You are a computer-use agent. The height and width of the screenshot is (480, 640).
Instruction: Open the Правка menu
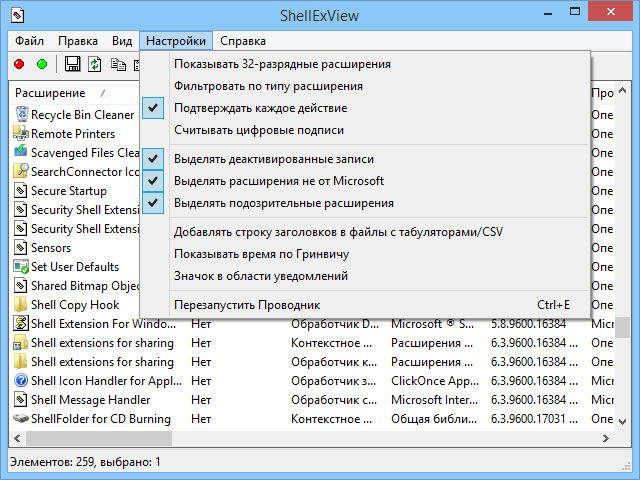click(x=78, y=41)
